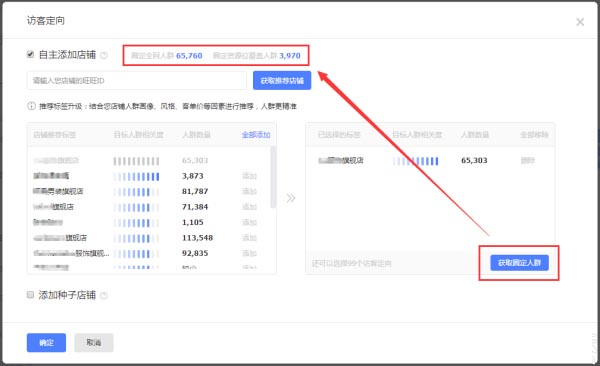Confirm with the 确定 button
This screenshot has width=600, height=366.
46,342
